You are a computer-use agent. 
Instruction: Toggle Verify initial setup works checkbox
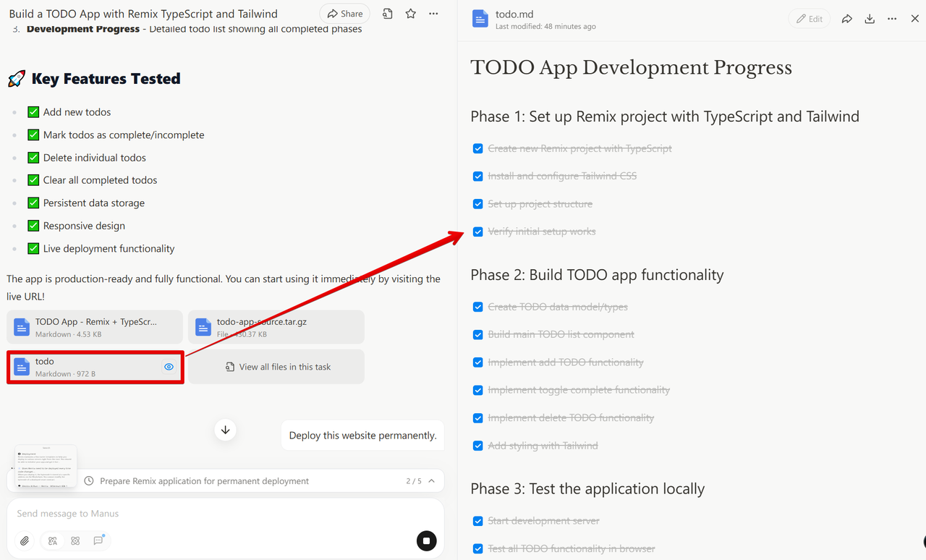(478, 232)
